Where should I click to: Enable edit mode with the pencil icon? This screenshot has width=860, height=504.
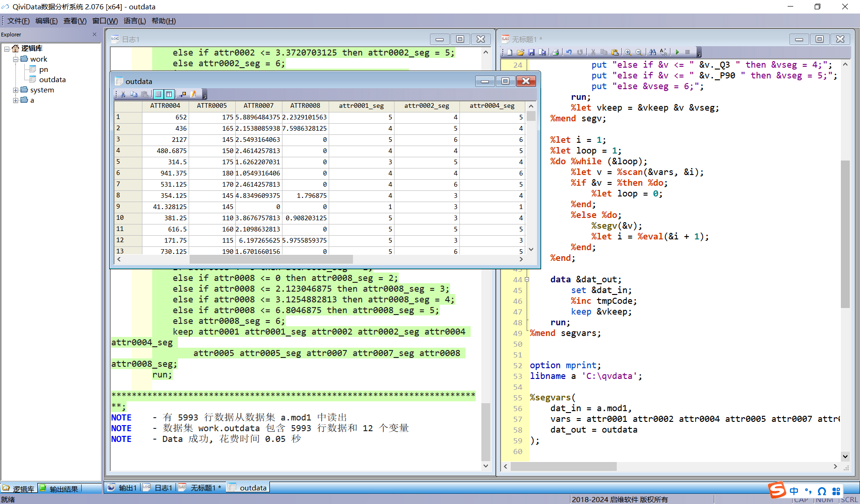[193, 94]
